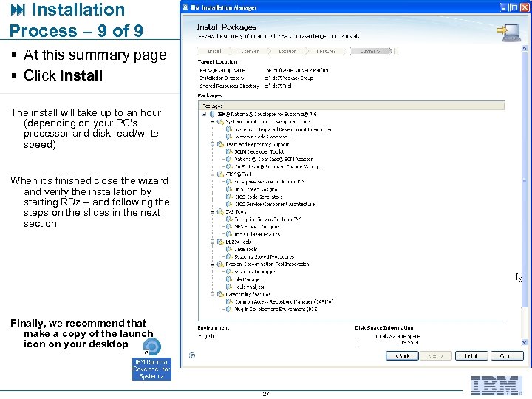Click the Plug-in Development Environment icon
The image size is (532, 399).
coord(229,309)
